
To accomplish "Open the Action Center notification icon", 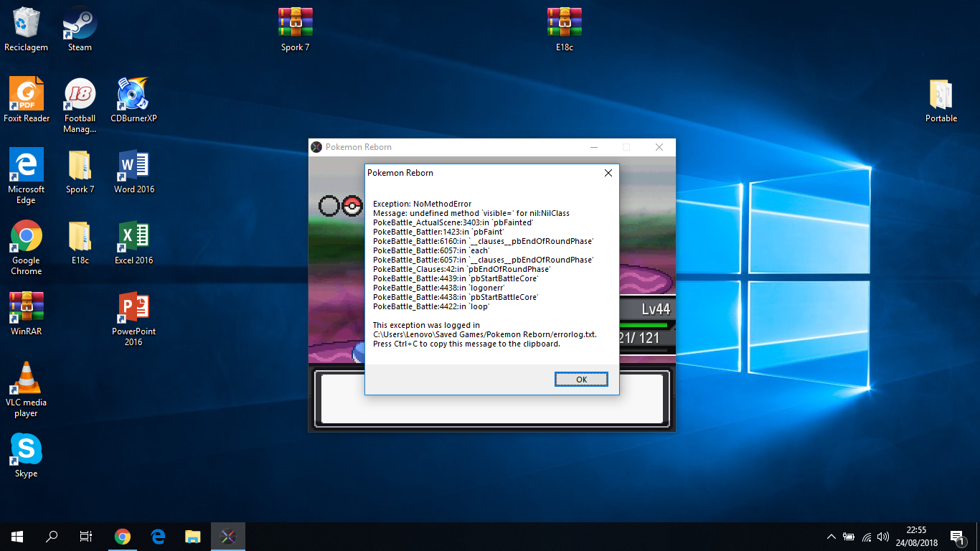I will tap(956, 537).
